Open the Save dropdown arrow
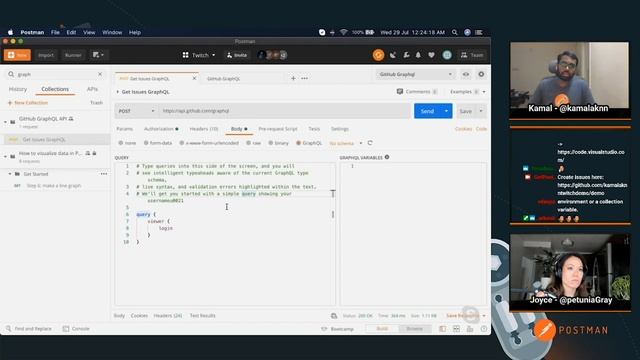The height and width of the screenshot is (360, 640). 481,111
